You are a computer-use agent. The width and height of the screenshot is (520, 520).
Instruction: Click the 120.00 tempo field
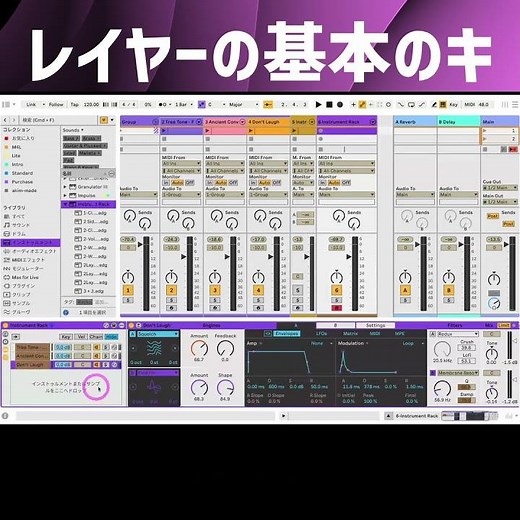tap(91, 105)
